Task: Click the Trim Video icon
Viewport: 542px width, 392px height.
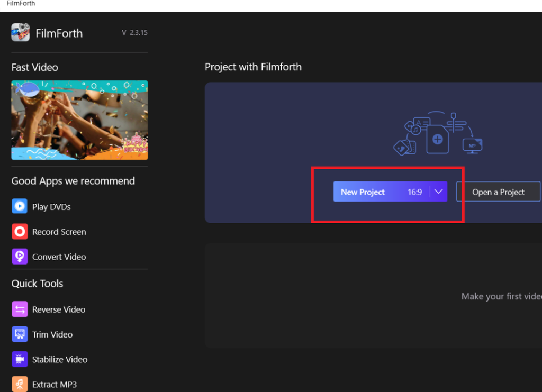Action: pos(20,334)
